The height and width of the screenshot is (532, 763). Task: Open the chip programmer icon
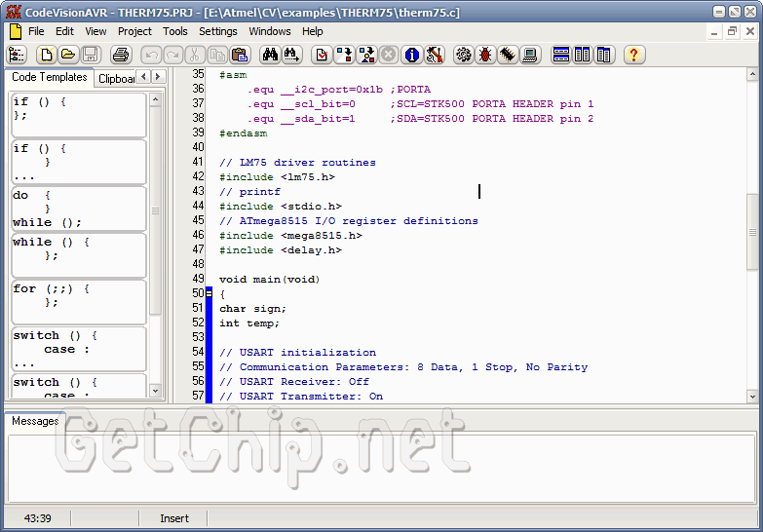click(x=508, y=55)
